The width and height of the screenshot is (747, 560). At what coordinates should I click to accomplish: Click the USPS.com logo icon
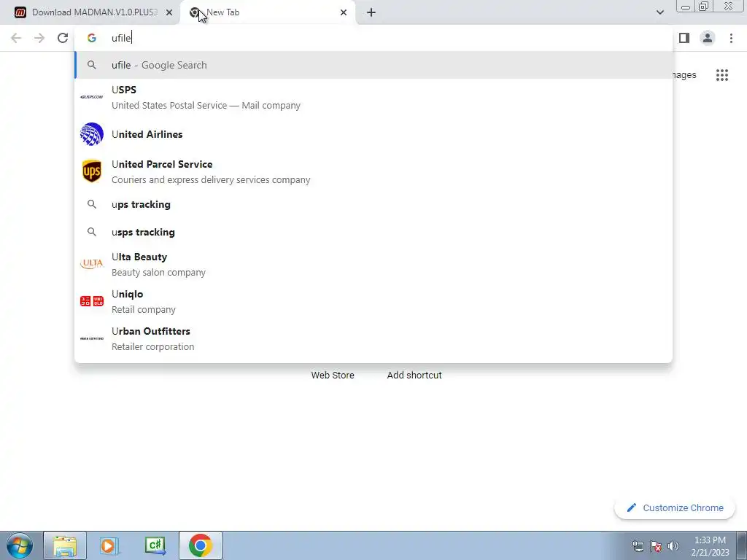pos(92,97)
